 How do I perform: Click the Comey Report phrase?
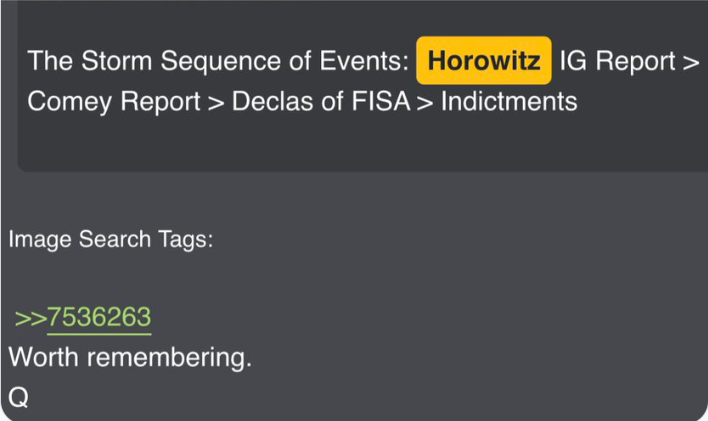tap(114, 101)
